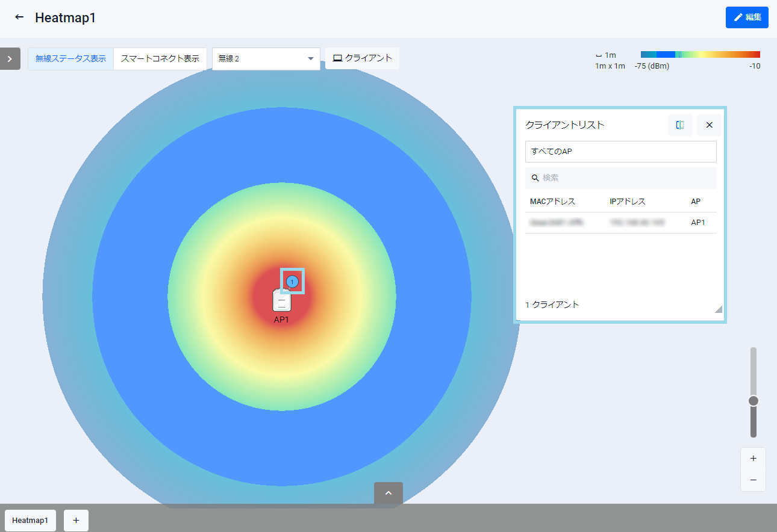Switch to スマートコネクト表示 view

click(x=160, y=59)
